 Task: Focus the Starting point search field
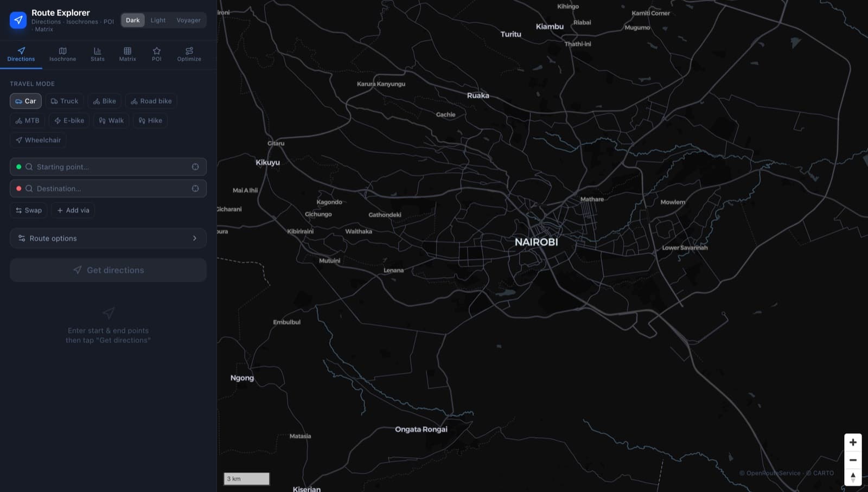pyautogui.click(x=108, y=167)
